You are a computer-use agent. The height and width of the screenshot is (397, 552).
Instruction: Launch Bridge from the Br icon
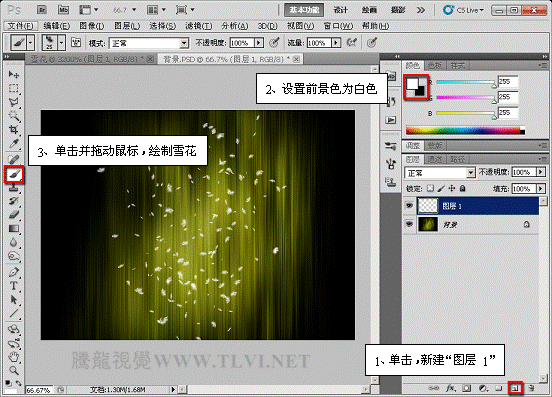point(42,10)
